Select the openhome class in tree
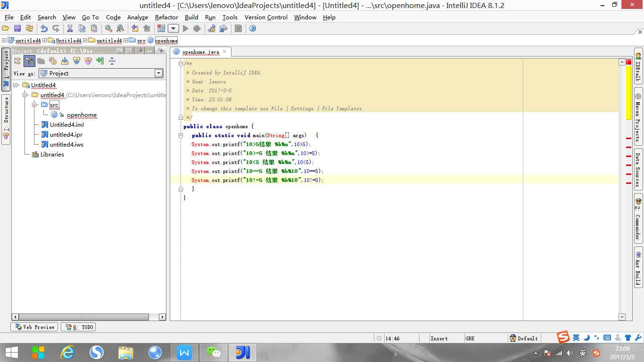 point(82,115)
